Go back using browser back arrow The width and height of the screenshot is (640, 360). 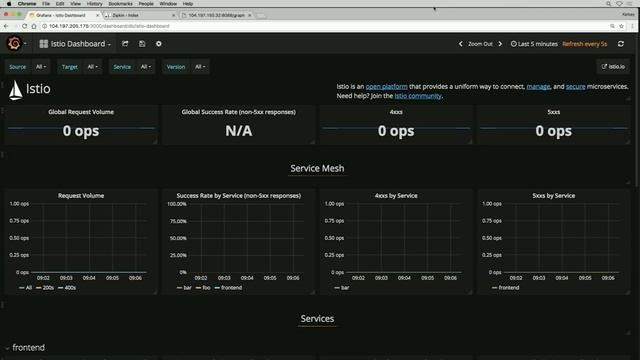tap(6, 26)
